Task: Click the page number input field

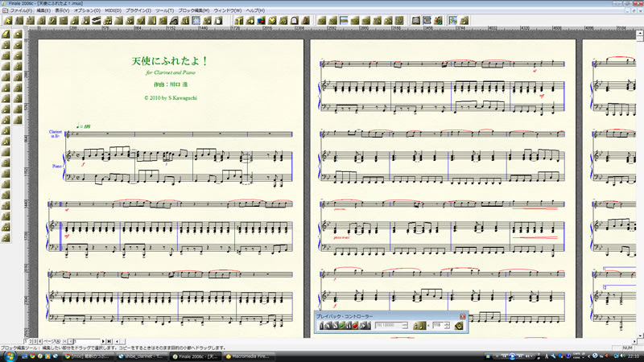Action: 87,341
